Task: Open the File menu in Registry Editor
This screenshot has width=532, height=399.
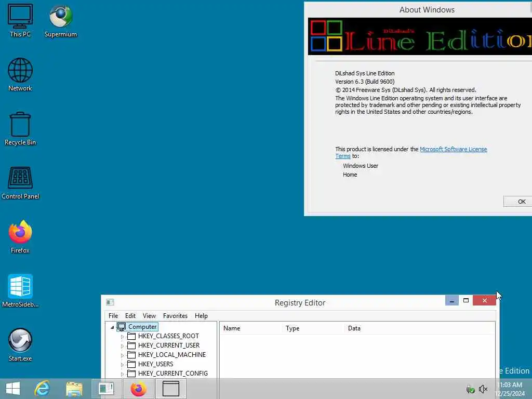Action: point(113,316)
